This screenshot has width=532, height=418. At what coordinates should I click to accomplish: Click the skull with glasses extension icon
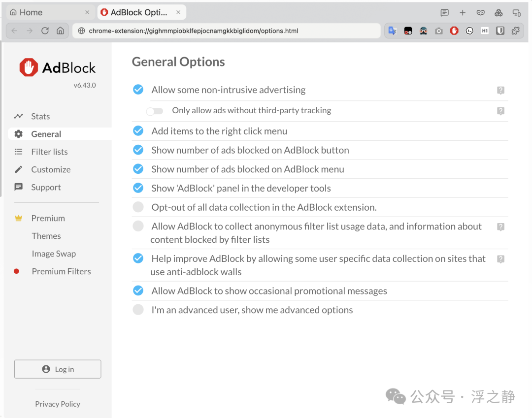coord(424,31)
